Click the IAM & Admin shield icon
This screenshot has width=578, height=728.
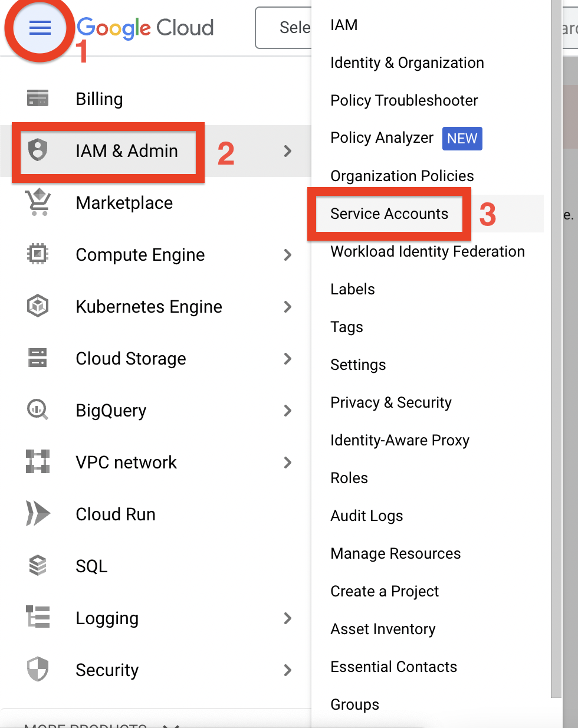pyautogui.click(x=38, y=150)
